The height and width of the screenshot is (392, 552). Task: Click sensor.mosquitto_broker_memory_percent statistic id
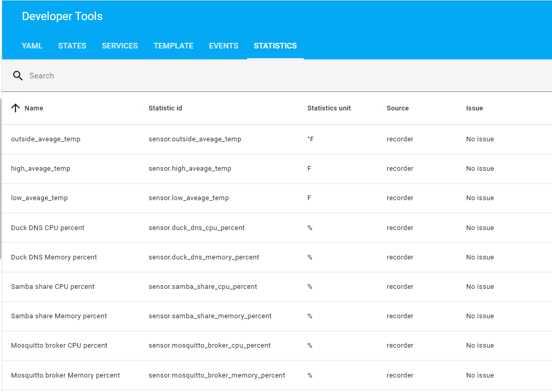click(x=217, y=375)
